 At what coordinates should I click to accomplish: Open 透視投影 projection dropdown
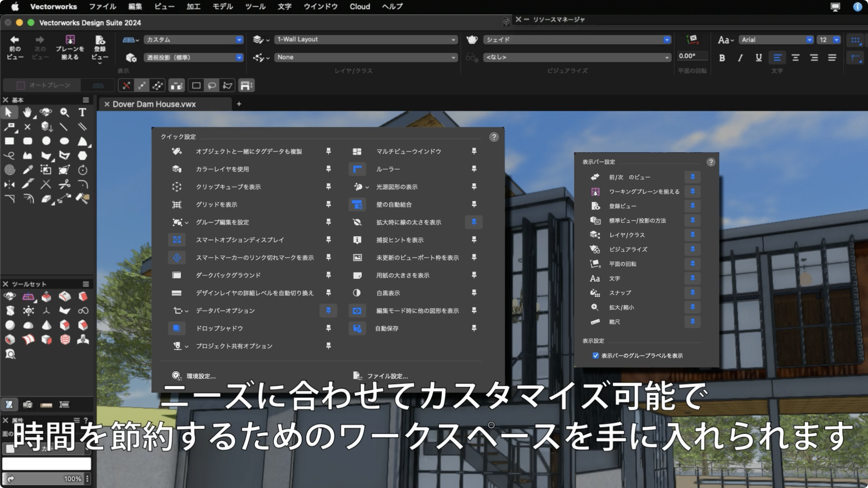[x=193, y=58]
